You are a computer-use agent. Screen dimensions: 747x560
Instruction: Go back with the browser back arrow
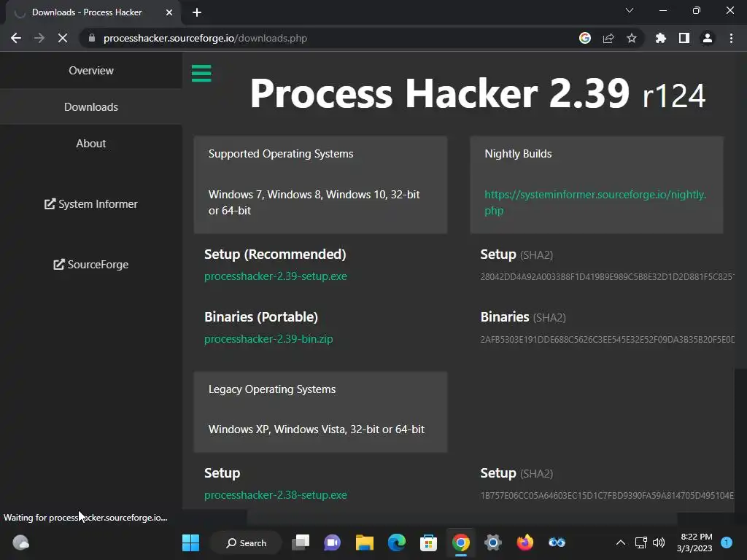[x=16, y=38]
